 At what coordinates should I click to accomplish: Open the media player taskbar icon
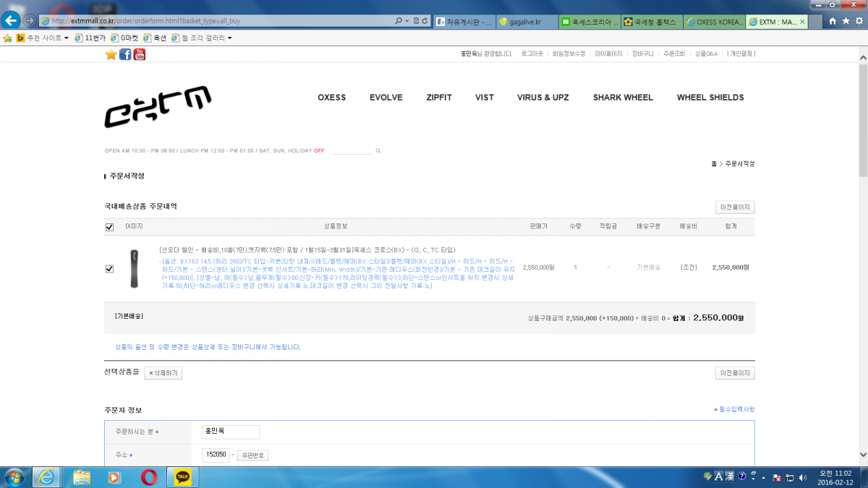(114, 476)
